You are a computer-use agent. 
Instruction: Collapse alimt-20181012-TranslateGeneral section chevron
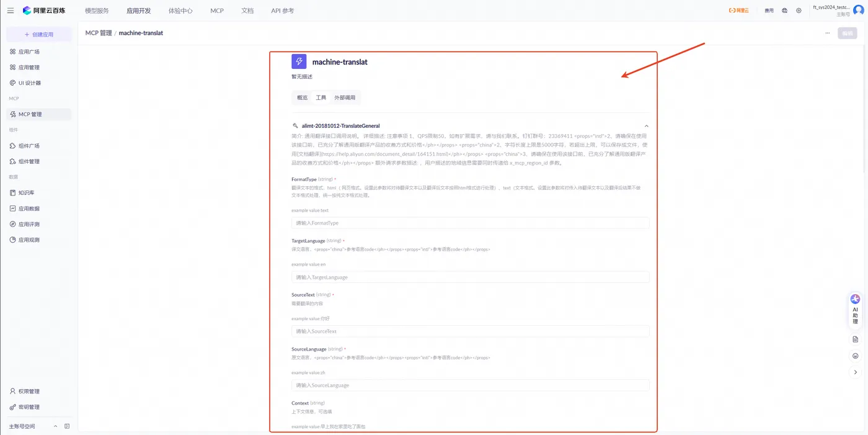pos(647,126)
